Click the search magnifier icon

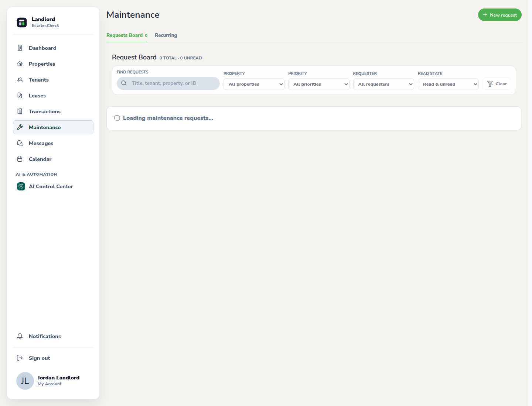click(x=124, y=83)
